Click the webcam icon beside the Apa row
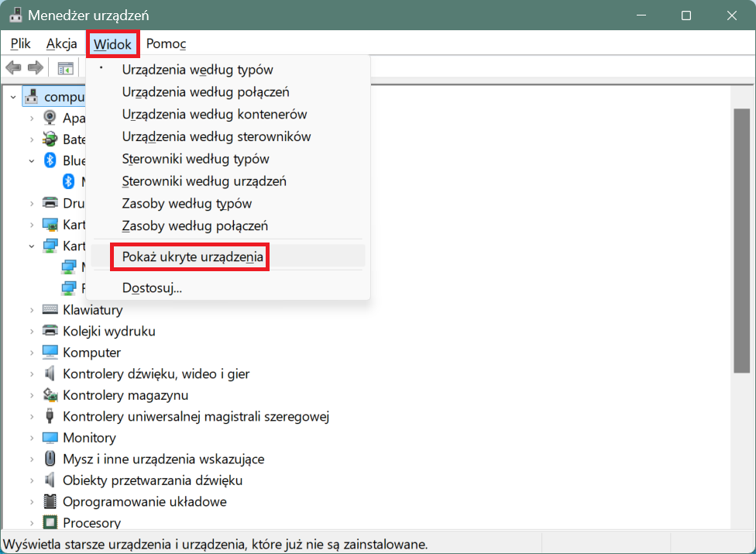Image resolution: width=756 pixels, height=554 pixels. [x=50, y=118]
